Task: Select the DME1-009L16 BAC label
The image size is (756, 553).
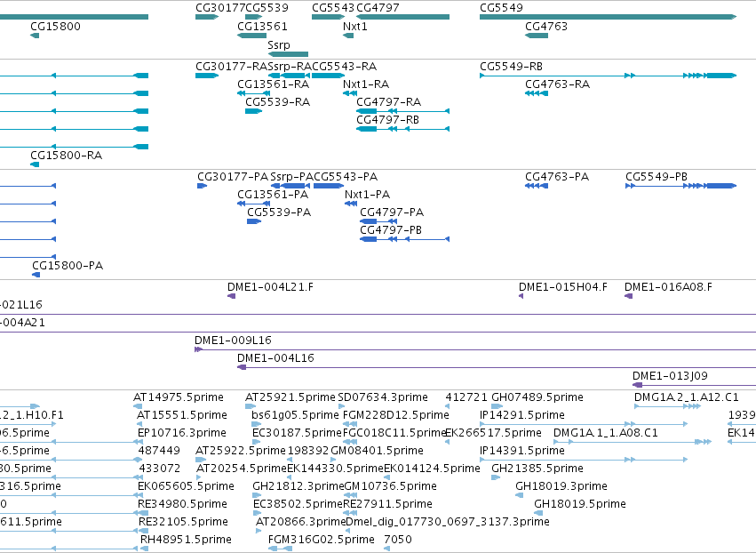Action: click(234, 341)
